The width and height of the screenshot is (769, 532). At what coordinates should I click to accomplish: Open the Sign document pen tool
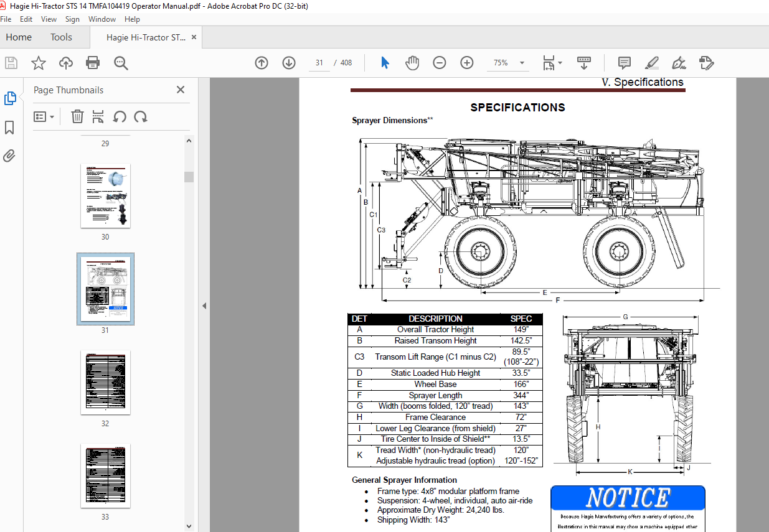[x=679, y=63]
